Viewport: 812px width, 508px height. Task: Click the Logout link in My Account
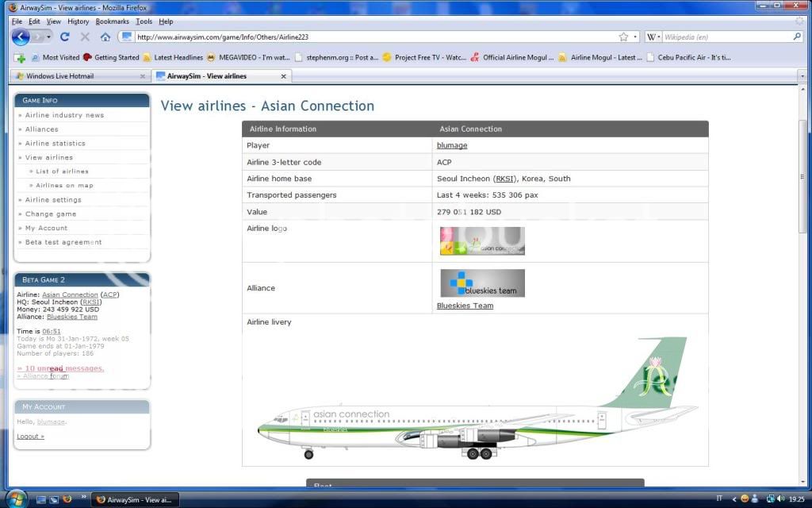click(30, 436)
